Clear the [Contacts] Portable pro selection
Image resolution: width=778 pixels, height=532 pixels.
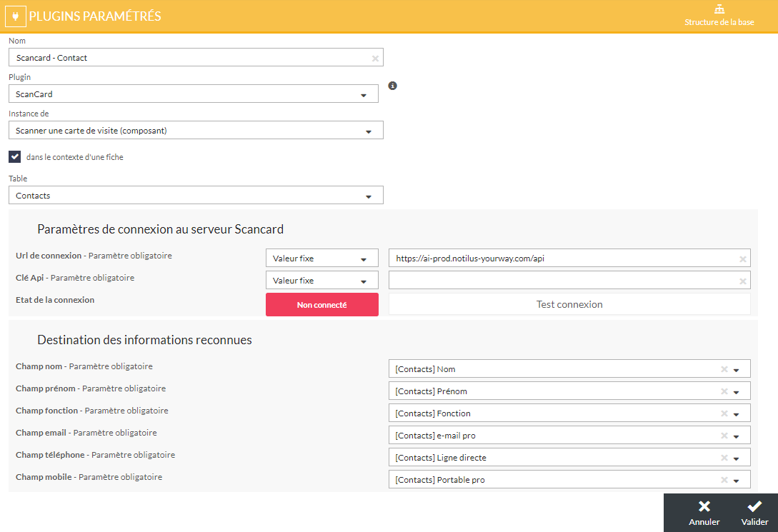click(724, 480)
